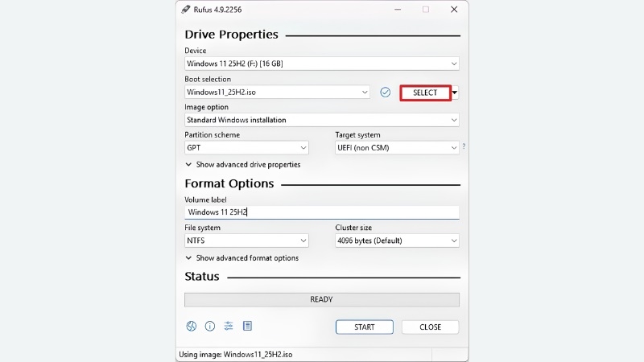The image size is (644, 362).
Task: Open the About info icon
Action: [x=210, y=327]
